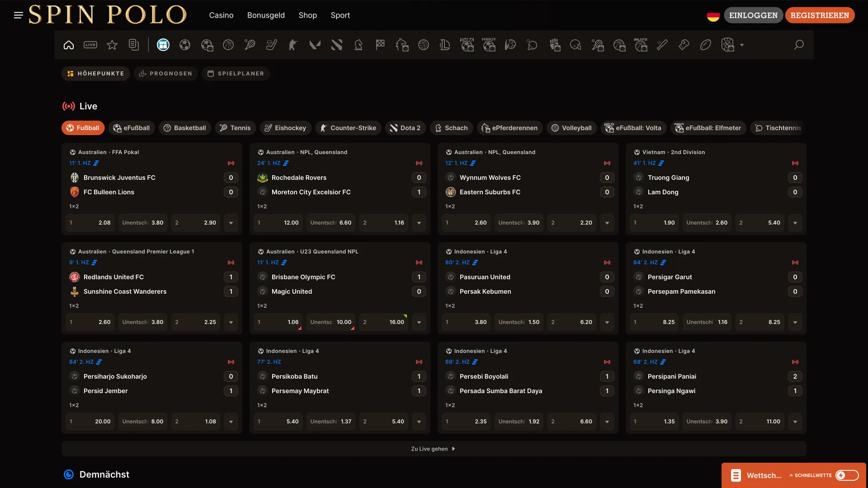Select the checkered racing flag icon

click(x=380, y=45)
